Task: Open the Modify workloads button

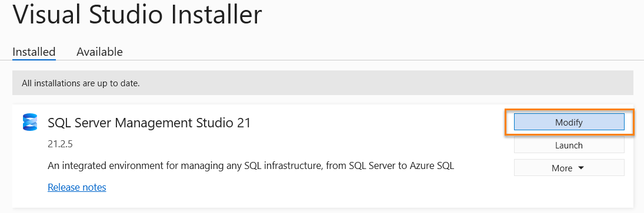Action: tap(569, 122)
